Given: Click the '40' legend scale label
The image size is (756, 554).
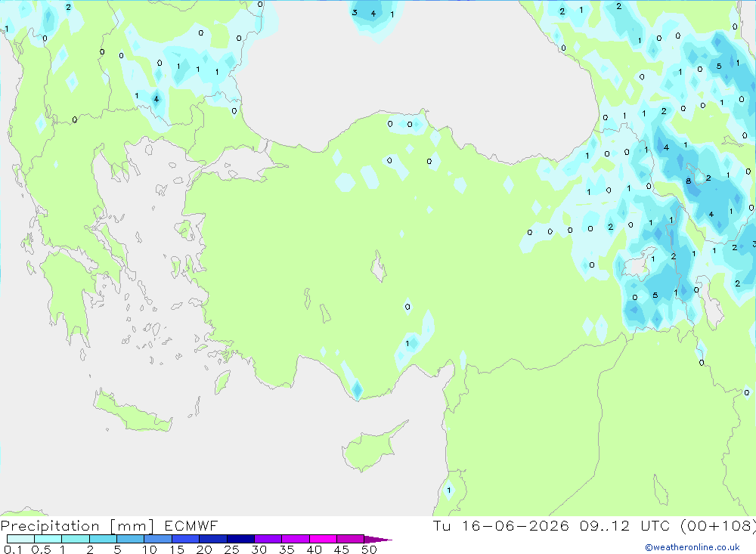Looking at the screenshot, I should tap(314, 549).
